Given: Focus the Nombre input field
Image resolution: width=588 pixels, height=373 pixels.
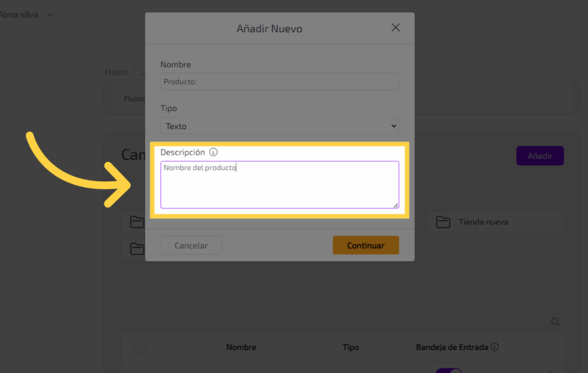Looking at the screenshot, I should 280,81.
